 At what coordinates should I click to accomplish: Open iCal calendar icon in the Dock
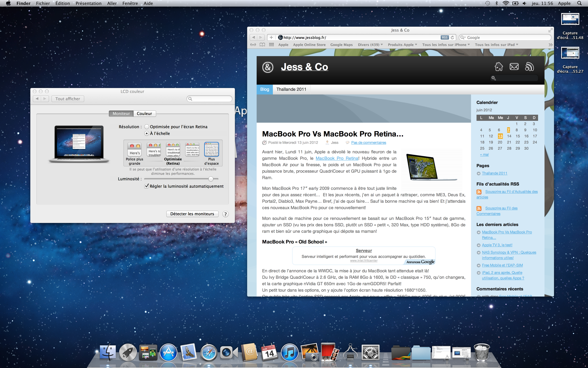[x=269, y=352]
